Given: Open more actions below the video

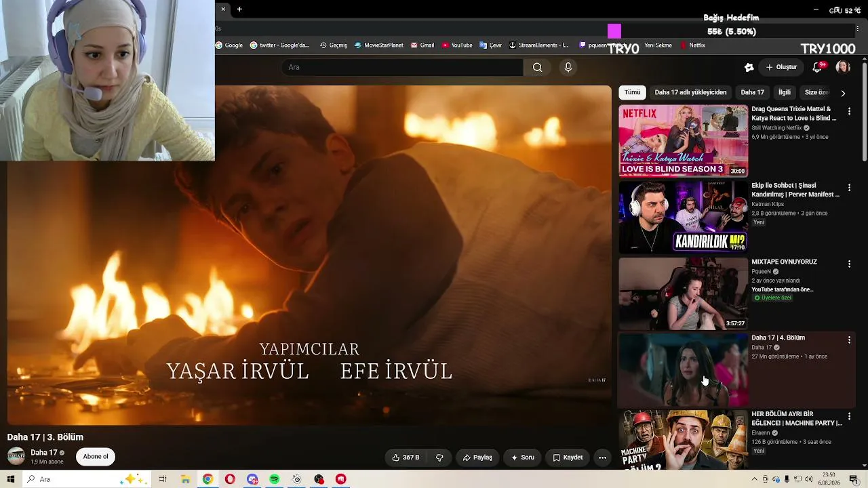Looking at the screenshot, I should (x=602, y=457).
